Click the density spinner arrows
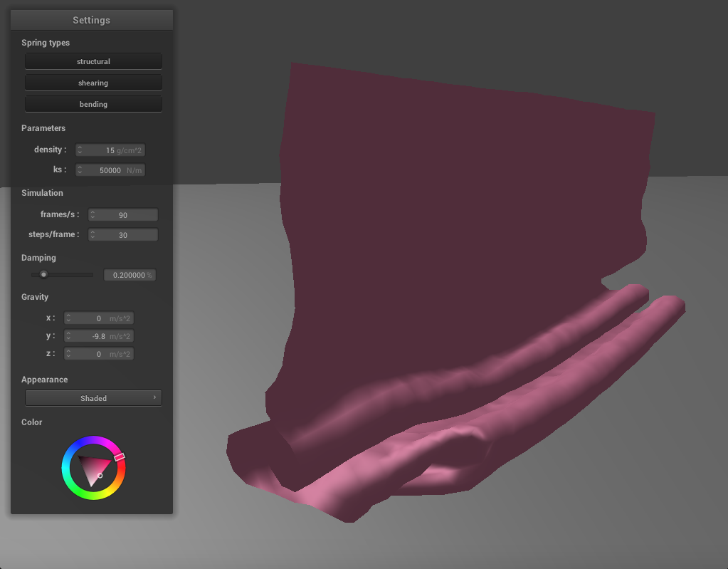728x569 pixels. 80,150
